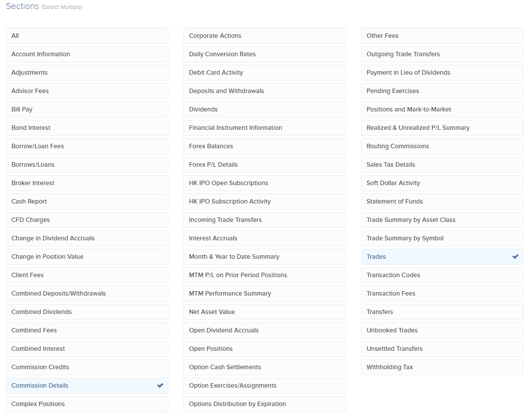Image resolution: width=532 pixels, height=415 pixels.
Task: Enable Realized & Unrealized P/L Summary
Action: click(442, 128)
